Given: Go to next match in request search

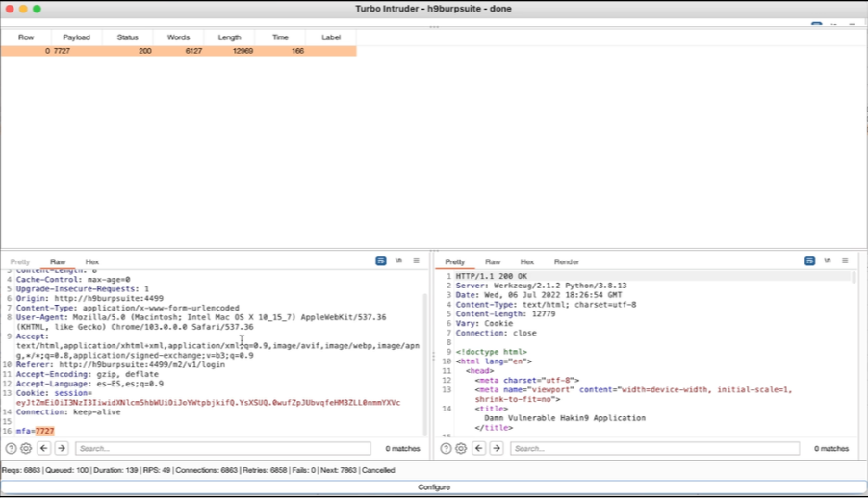Looking at the screenshot, I should [x=62, y=448].
